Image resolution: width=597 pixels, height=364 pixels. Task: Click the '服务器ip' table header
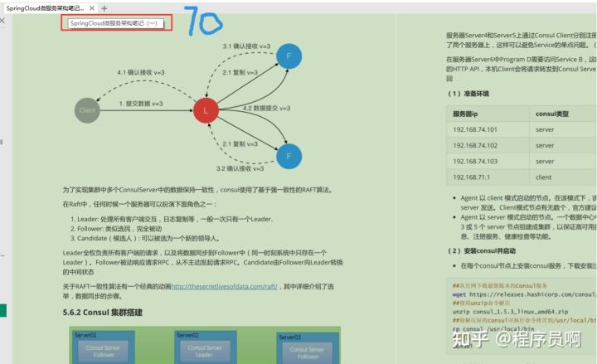click(x=465, y=114)
